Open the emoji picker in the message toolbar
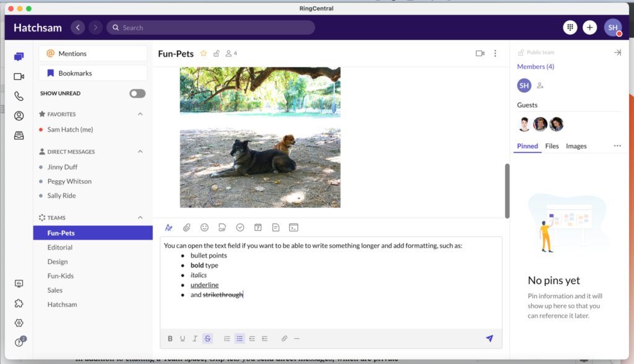 coord(204,227)
